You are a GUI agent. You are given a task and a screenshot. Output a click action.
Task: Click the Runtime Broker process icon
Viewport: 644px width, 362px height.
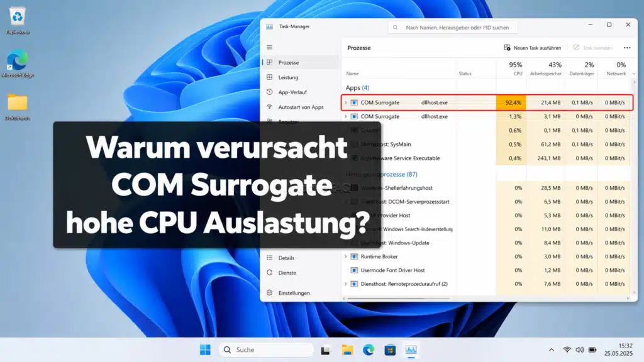[354, 256]
